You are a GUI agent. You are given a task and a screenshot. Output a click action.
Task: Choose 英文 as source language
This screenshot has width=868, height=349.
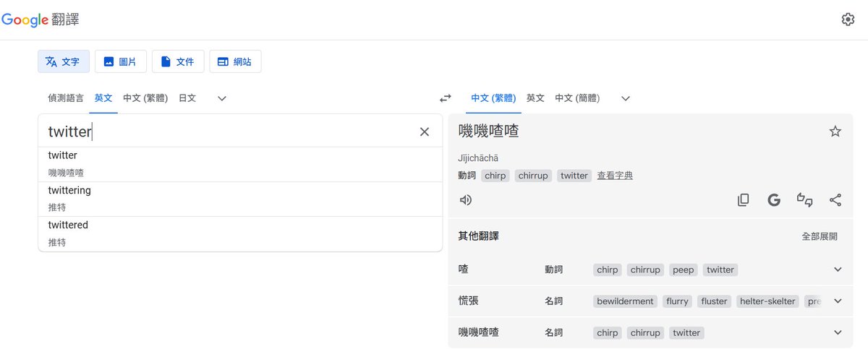tap(103, 98)
